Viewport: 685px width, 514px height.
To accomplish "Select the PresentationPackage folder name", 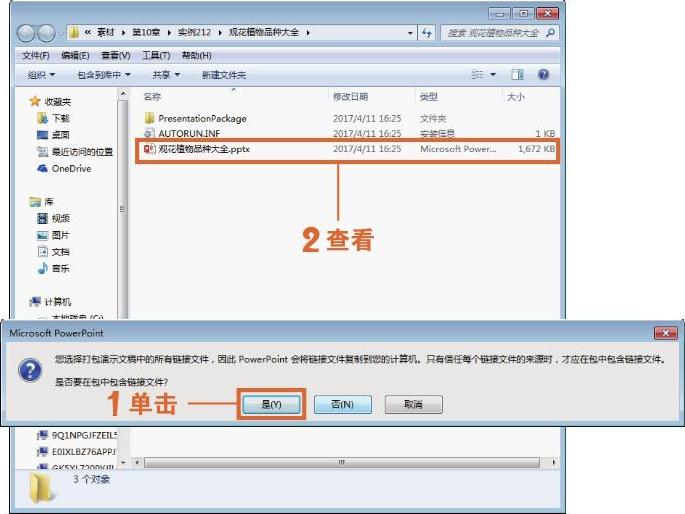I will pyautogui.click(x=202, y=118).
